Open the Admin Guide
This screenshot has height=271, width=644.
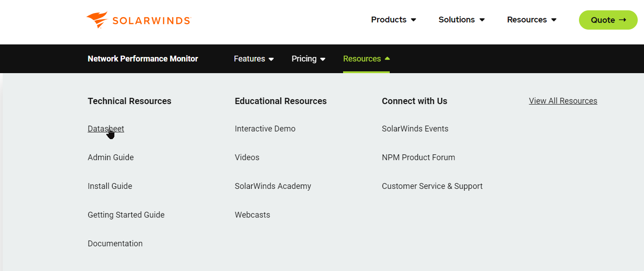click(111, 157)
